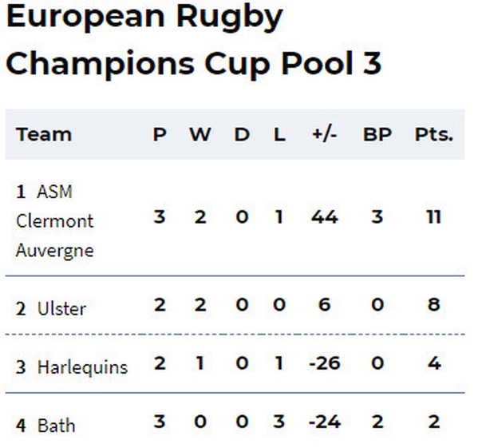The width and height of the screenshot is (490, 448).
Task: Select the +/- column header
Action: coord(324,134)
